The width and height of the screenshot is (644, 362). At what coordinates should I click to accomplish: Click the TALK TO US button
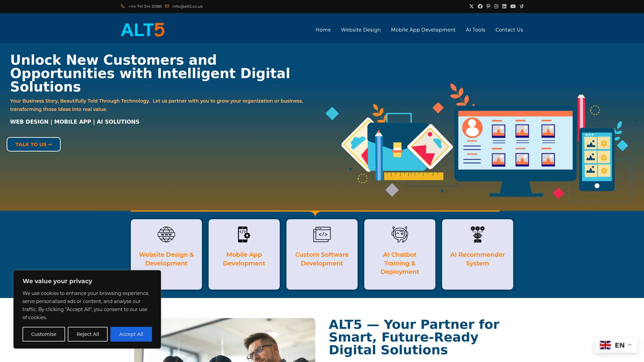(34, 144)
